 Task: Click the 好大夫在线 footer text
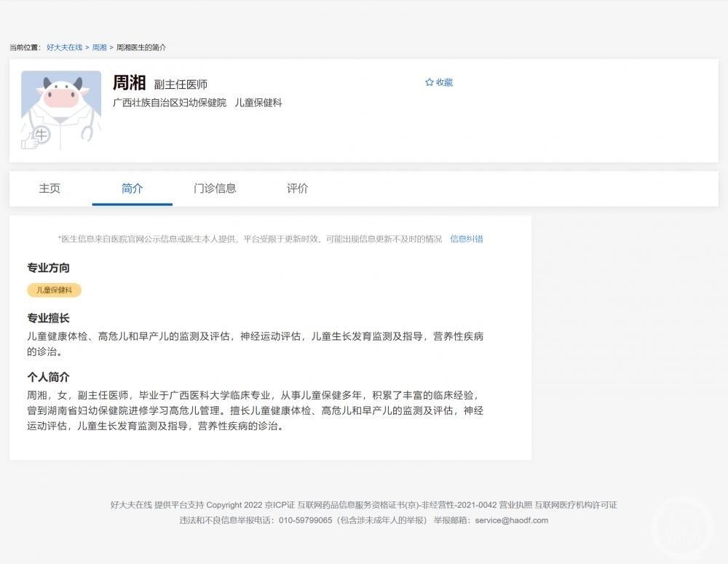coord(131,504)
